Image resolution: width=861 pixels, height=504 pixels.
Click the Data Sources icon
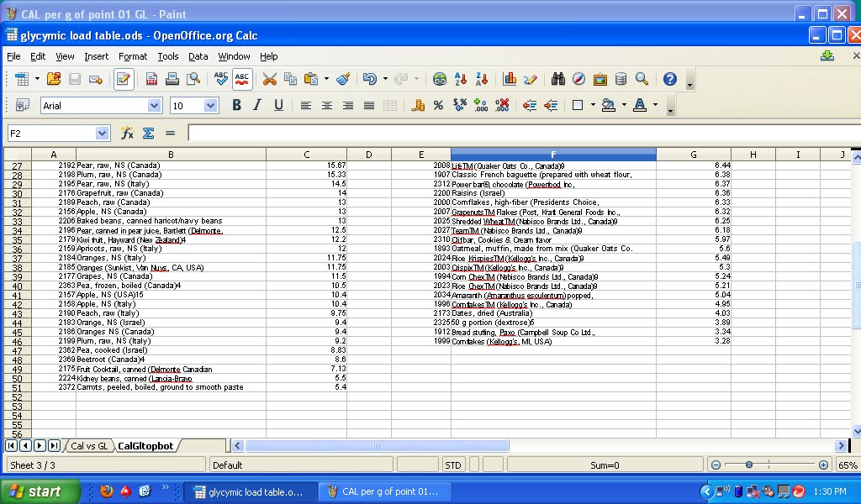tap(621, 79)
